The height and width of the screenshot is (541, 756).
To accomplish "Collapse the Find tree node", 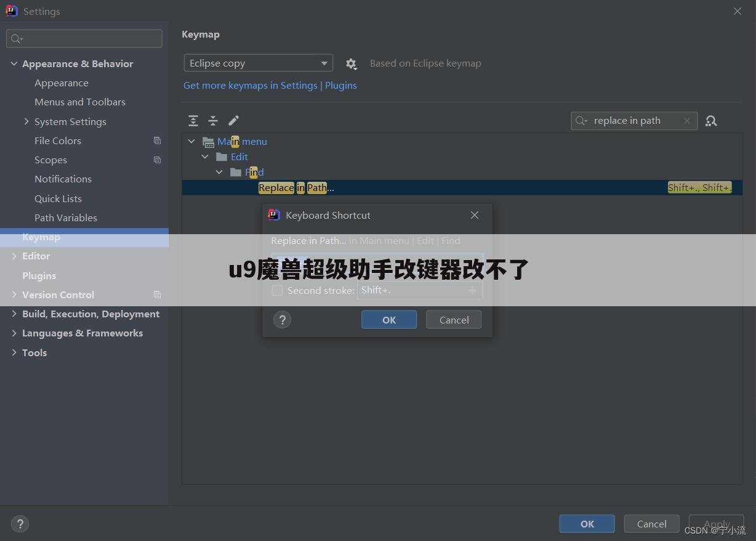I will 219,173.
